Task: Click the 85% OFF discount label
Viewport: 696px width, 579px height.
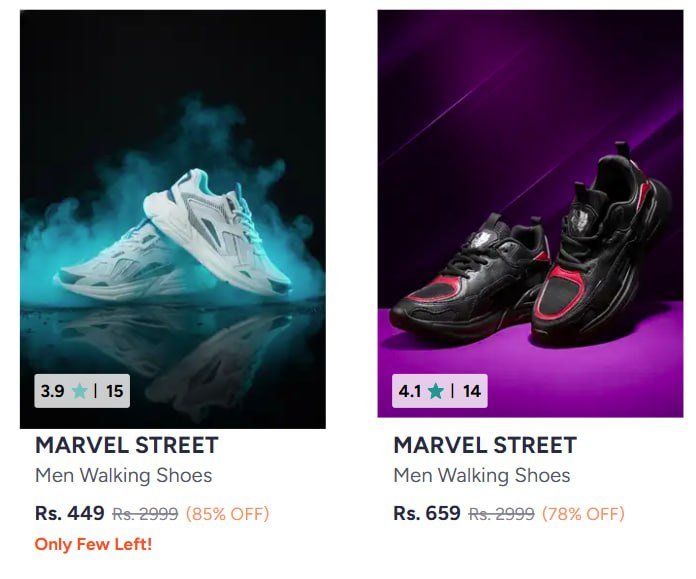Action: point(227,514)
